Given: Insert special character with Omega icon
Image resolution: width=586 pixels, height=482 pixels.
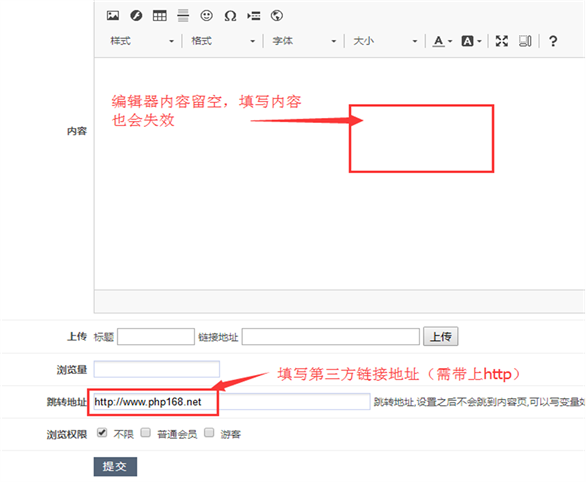Looking at the screenshot, I should coord(230,16).
